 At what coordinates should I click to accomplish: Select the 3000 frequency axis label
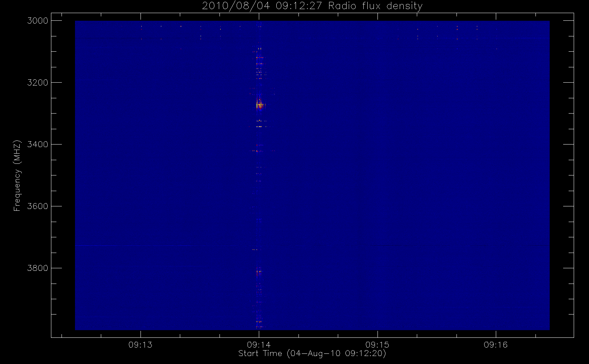point(38,21)
